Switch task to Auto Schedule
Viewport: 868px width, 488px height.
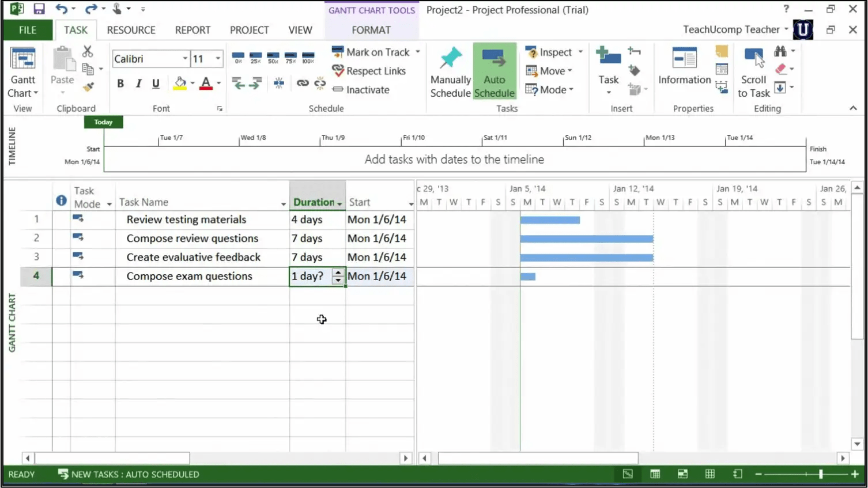click(x=495, y=72)
